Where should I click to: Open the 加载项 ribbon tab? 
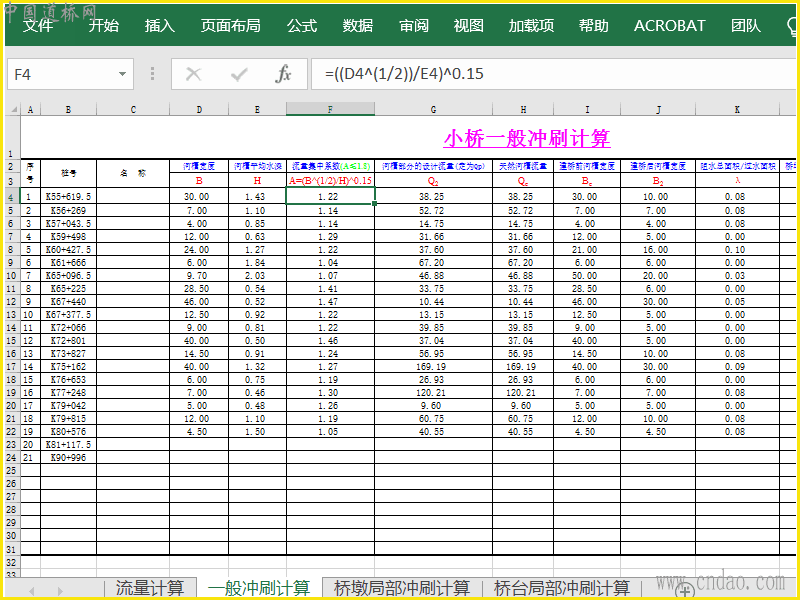tap(531, 26)
